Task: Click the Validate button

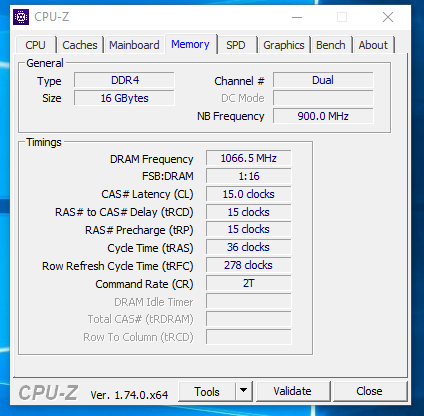Action: click(293, 391)
